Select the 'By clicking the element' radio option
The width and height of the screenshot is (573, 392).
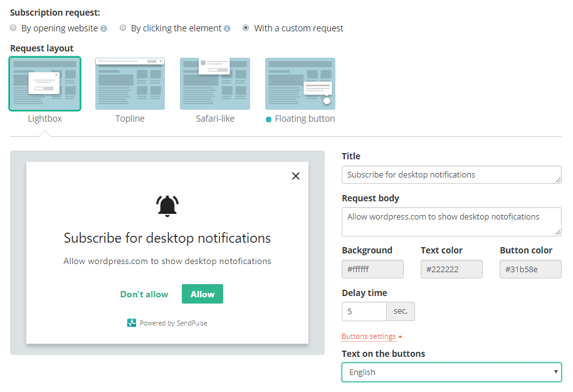[123, 28]
